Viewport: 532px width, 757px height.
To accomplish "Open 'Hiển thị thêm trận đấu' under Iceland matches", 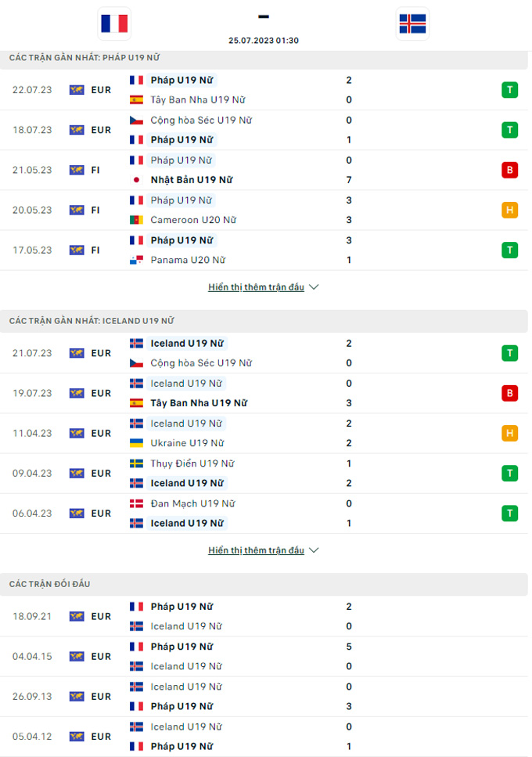I will tap(256, 550).
